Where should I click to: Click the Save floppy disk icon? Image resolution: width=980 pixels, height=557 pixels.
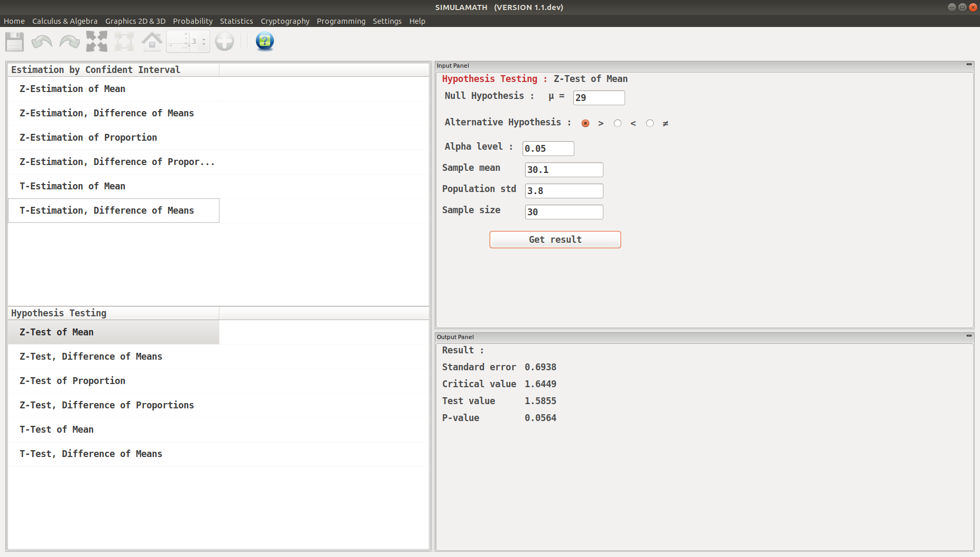(x=14, y=41)
